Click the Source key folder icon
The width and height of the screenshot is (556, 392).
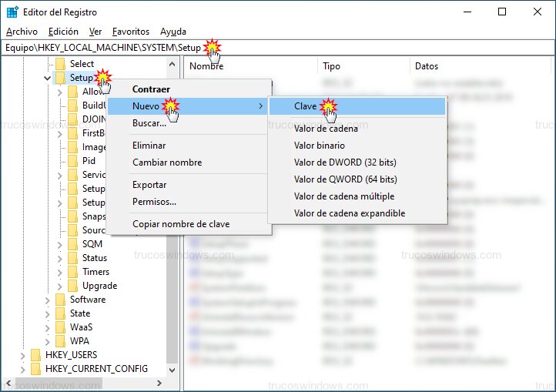(x=72, y=230)
